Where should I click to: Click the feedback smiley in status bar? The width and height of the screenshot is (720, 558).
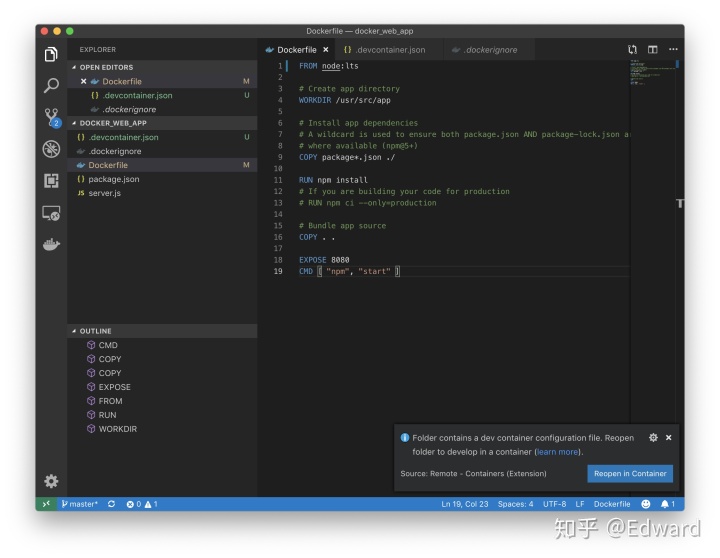coord(645,504)
